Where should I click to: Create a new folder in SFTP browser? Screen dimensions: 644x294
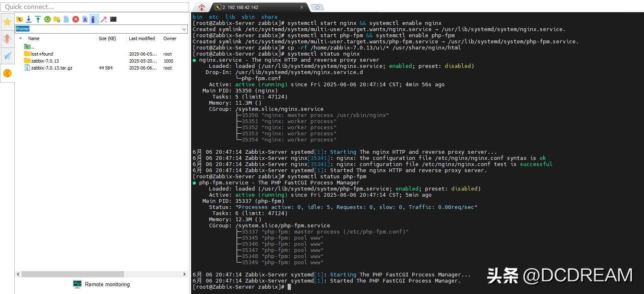tap(57, 19)
